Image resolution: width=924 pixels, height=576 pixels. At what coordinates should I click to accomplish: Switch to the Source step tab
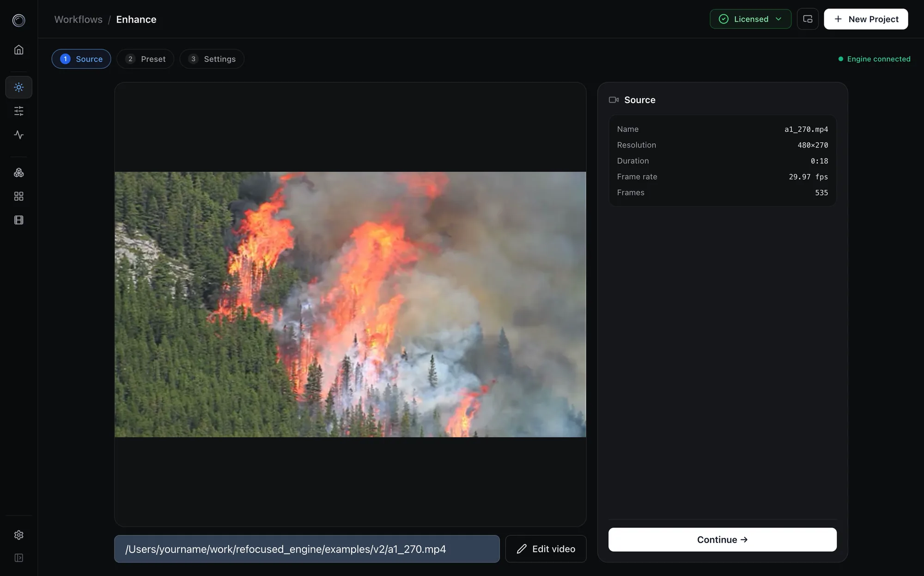81,59
